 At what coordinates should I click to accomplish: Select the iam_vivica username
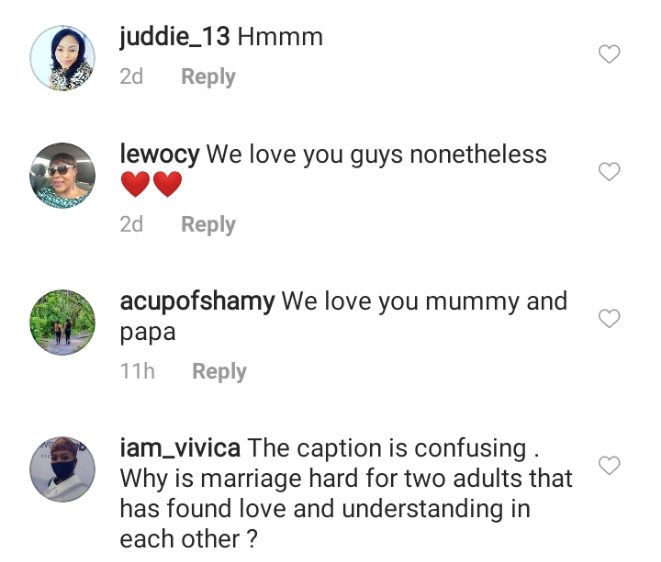pyautogui.click(x=180, y=448)
